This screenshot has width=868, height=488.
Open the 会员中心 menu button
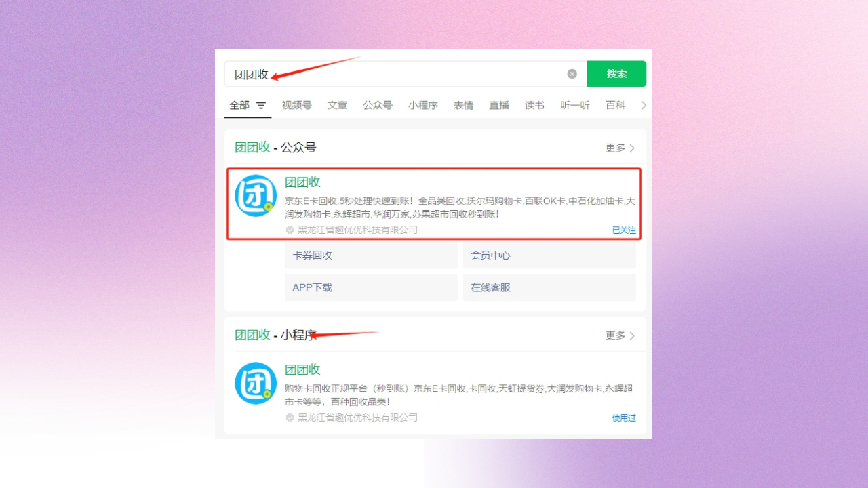(549, 256)
